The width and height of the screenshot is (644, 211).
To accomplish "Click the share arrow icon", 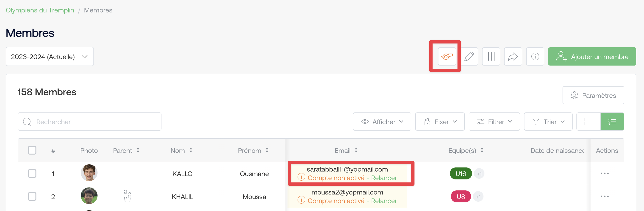I will coord(513,56).
